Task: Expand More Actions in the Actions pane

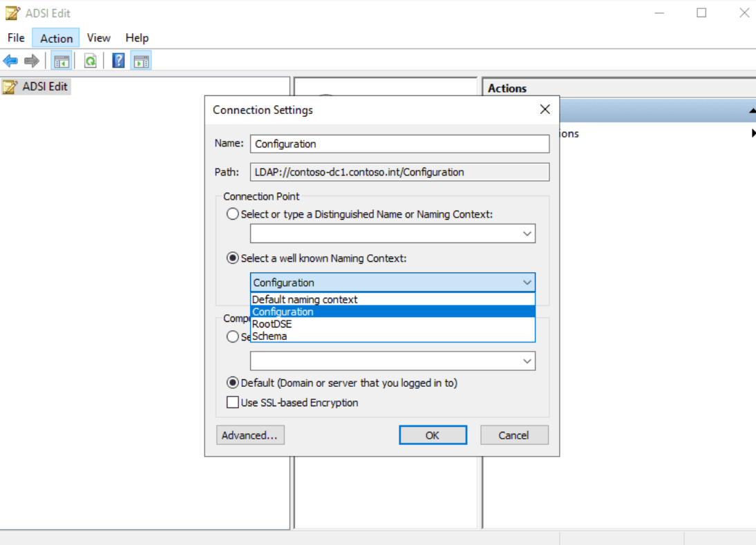Action: tap(753, 133)
